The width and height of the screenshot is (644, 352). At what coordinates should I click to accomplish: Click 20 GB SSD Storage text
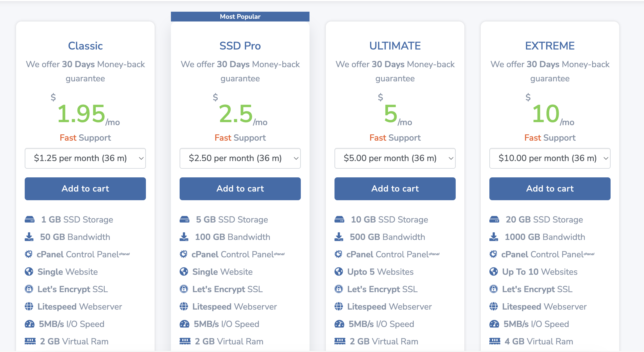coord(544,220)
